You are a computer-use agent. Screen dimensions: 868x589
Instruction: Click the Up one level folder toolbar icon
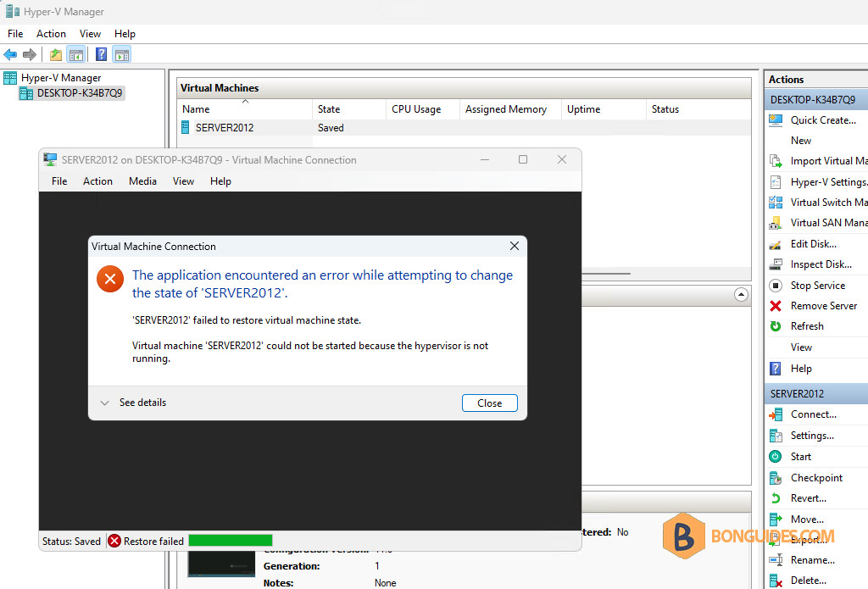[x=56, y=55]
